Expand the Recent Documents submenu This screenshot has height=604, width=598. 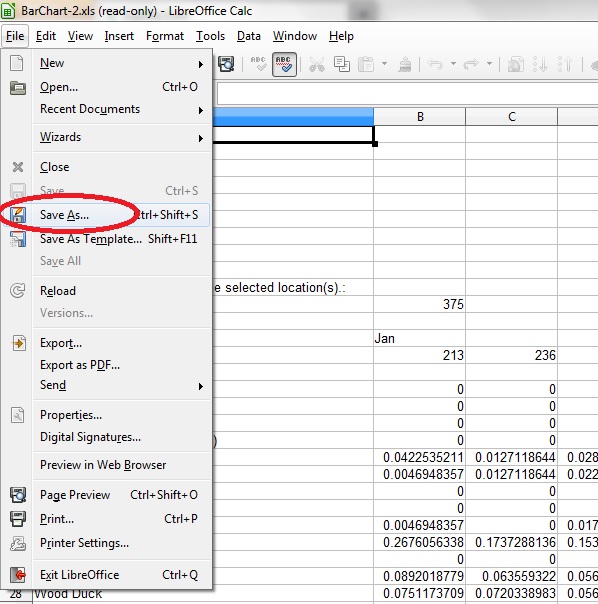(x=201, y=111)
